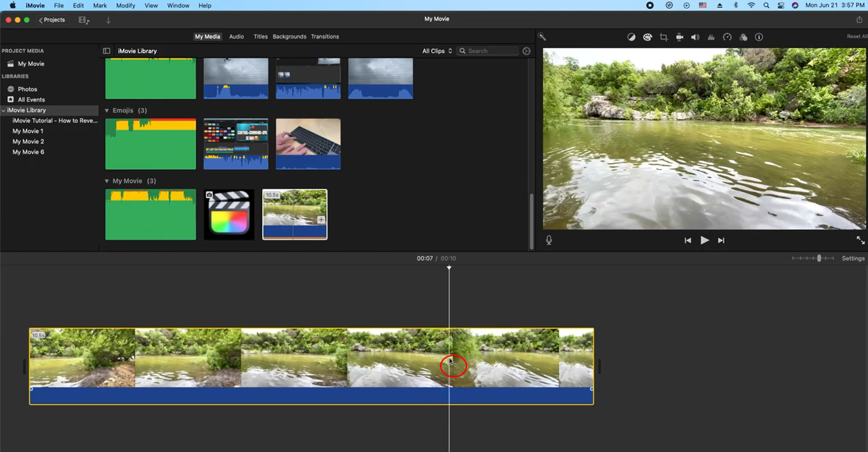Select the Final Cut Pro icon thumbnail
Image resolution: width=868 pixels, height=452 pixels.
click(229, 214)
